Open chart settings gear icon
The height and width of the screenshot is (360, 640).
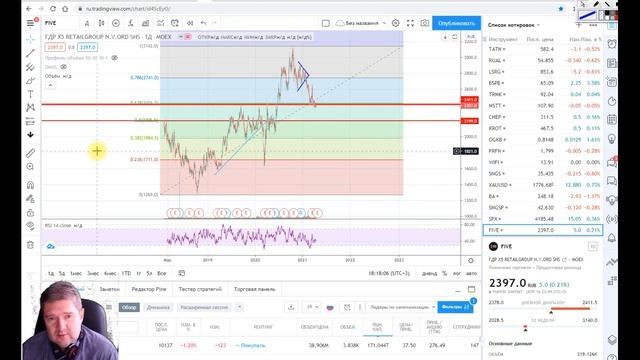coord(396,23)
